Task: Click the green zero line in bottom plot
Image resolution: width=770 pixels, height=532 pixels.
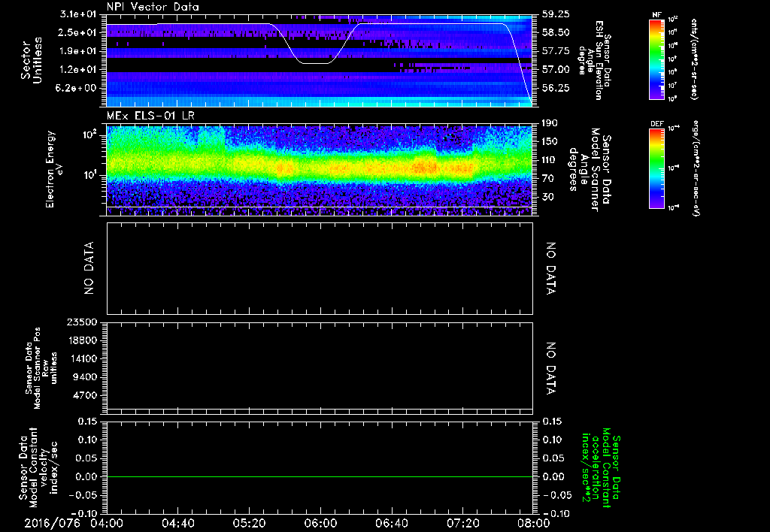Action: pos(320,476)
